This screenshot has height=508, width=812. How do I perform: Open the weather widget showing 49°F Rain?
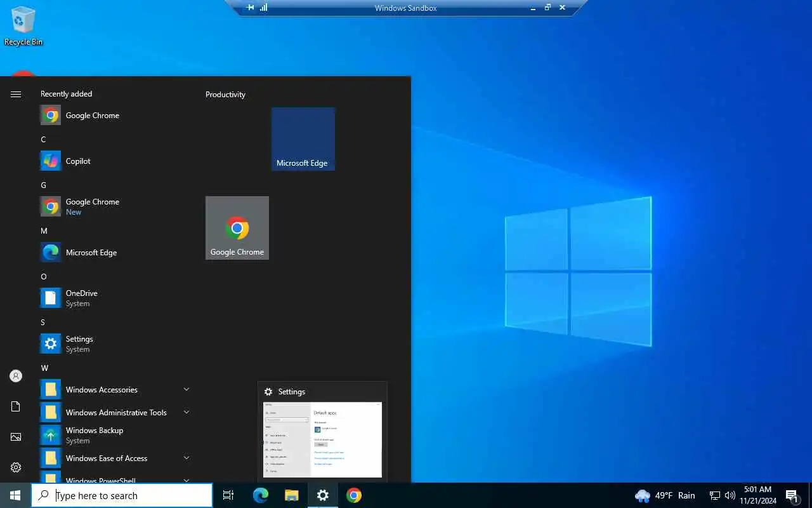pos(665,495)
